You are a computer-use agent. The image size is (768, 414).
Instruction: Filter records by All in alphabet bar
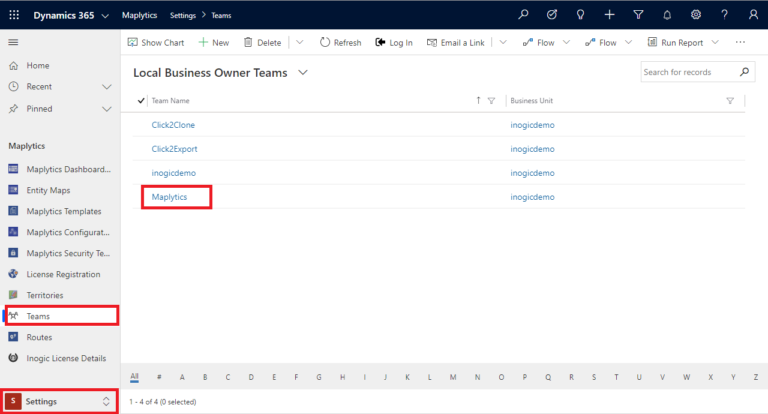click(134, 377)
